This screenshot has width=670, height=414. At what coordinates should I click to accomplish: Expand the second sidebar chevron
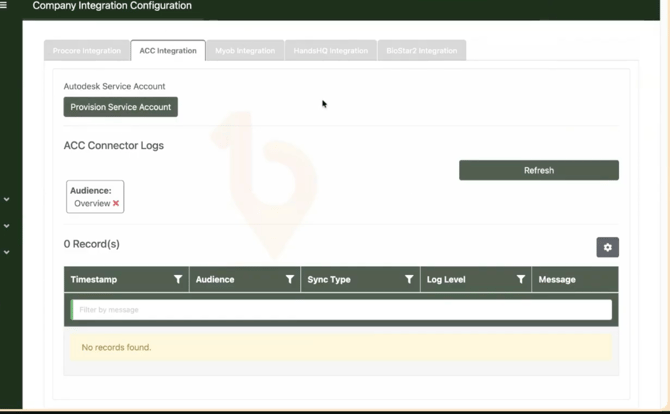click(6, 226)
